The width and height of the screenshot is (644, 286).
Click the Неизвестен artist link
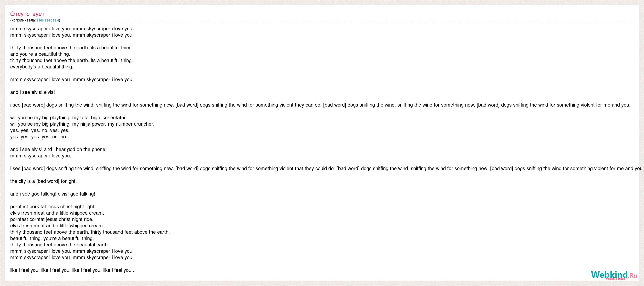tap(48, 20)
